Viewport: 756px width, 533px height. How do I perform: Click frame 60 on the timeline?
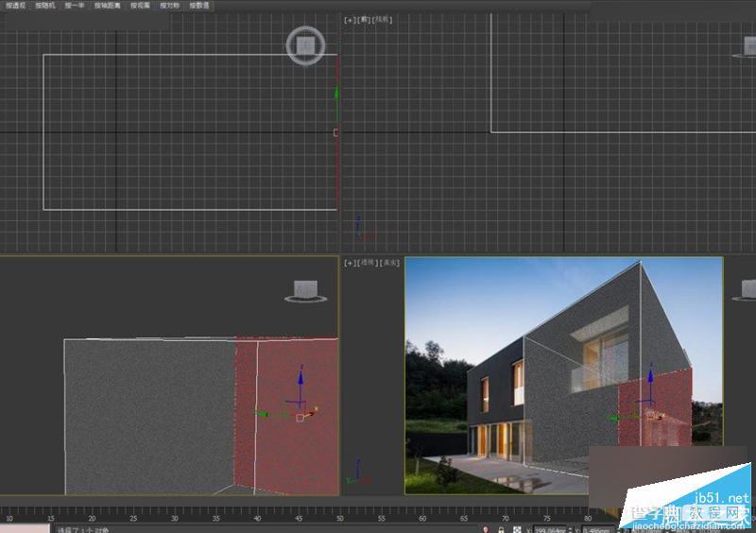(422, 519)
